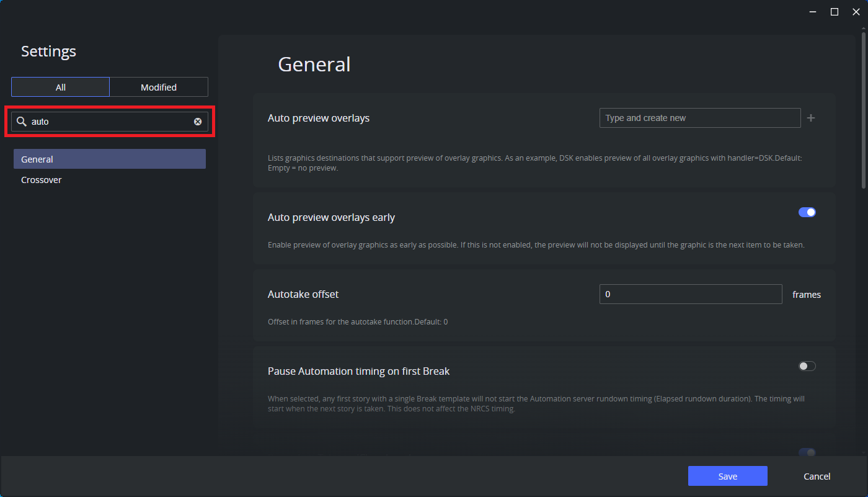
Task: Disable Auto preview overlays early
Action: coord(807,212)
